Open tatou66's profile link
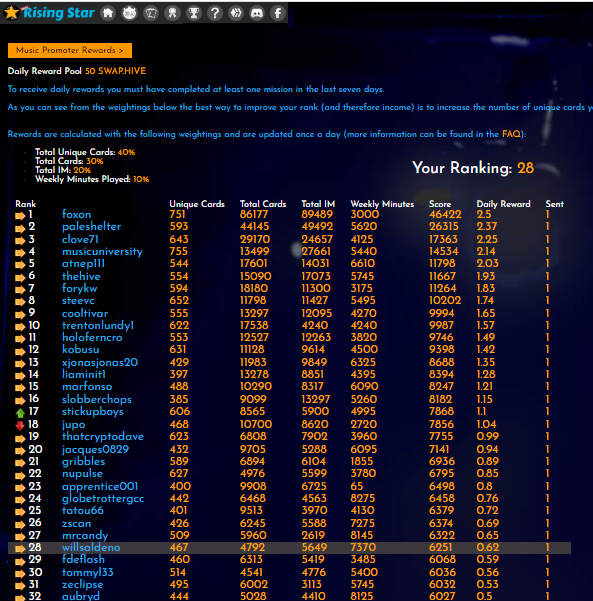Screen dimensions: 593x601 (x=83, y=511)
